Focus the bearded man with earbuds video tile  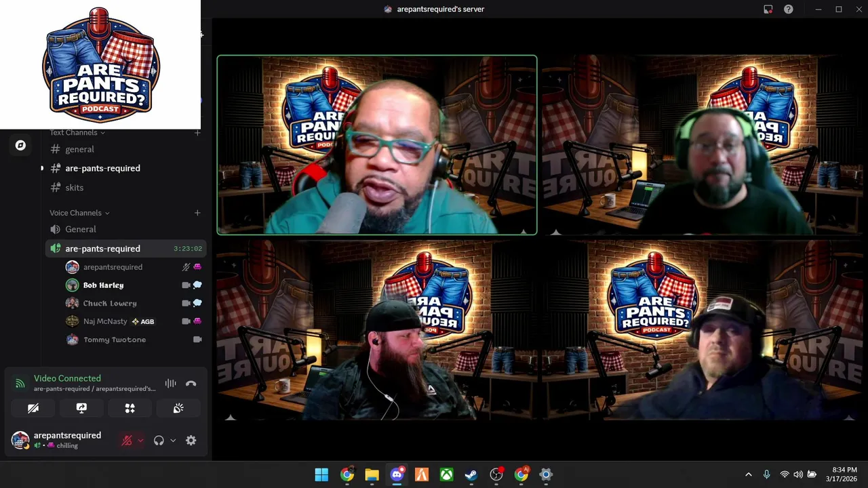[377, 330]
